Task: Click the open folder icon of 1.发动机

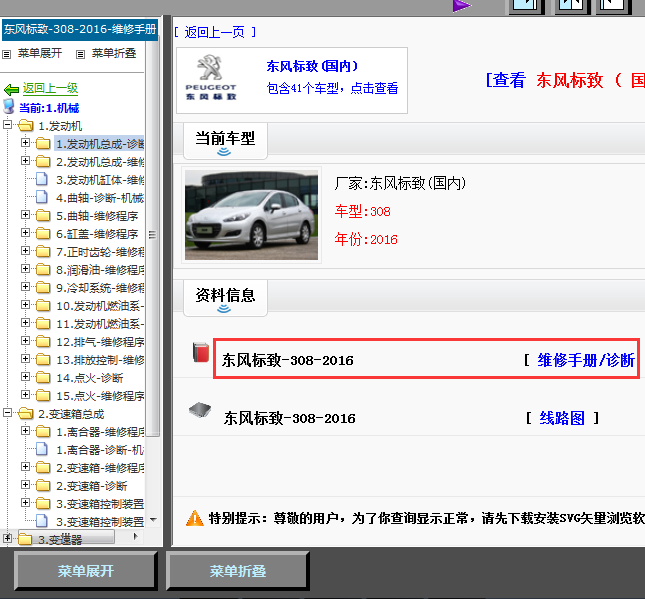Action: (x=26, y=125)
